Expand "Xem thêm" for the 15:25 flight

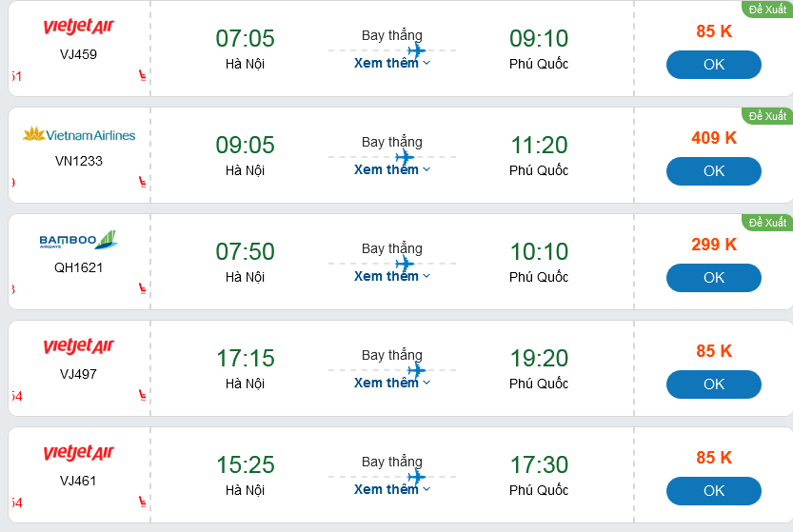pos(392,490)
